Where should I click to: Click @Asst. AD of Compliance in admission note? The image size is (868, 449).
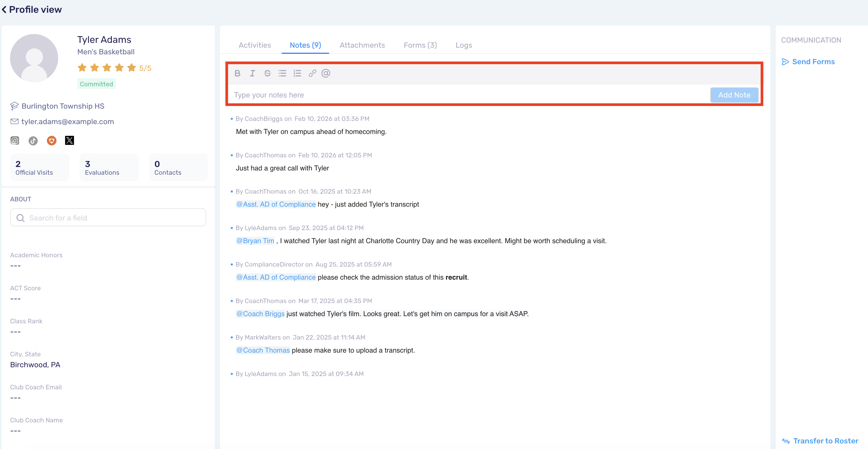tap(276, 277)
